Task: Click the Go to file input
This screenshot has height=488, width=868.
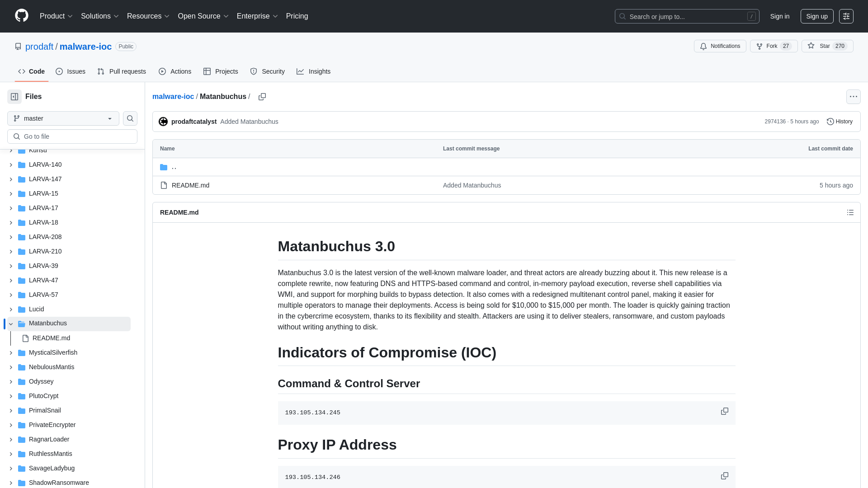Action: coord(72,136)
